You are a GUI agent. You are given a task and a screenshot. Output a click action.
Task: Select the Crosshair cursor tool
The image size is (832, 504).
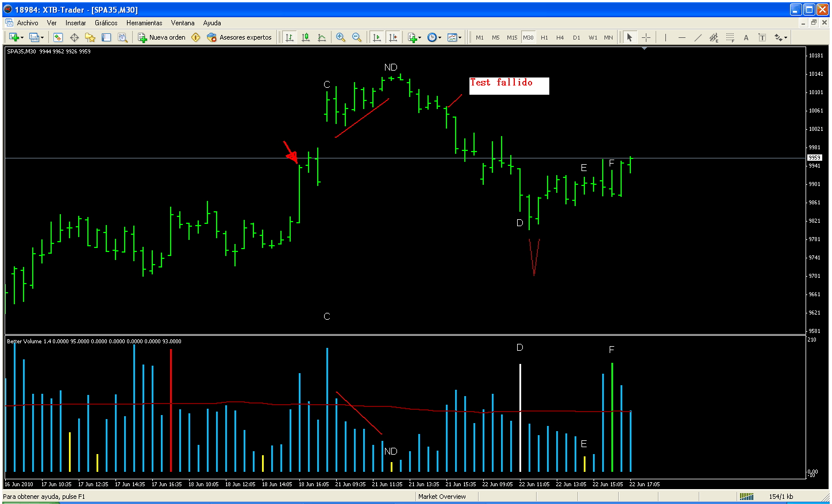646,37
